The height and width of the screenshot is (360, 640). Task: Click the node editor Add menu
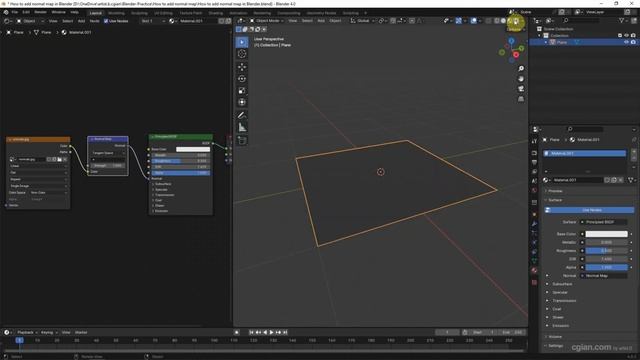tap(81, 21)
